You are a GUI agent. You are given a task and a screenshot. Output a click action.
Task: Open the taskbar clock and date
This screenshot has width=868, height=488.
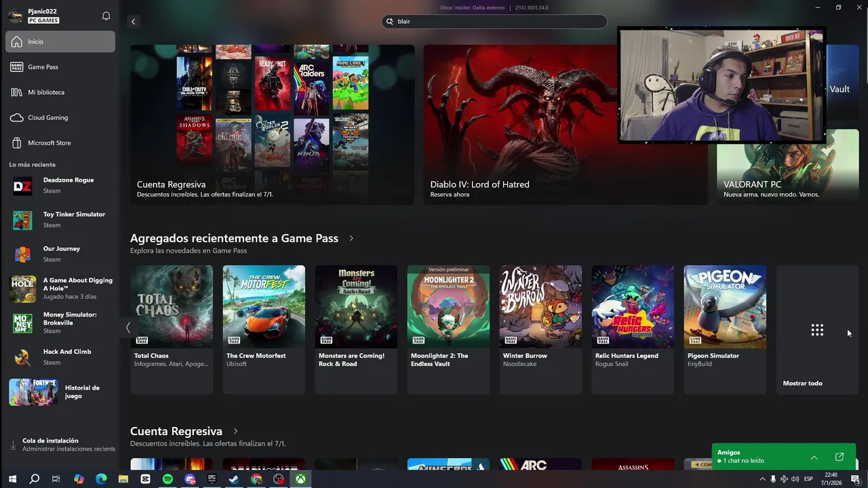pos(831,479)
